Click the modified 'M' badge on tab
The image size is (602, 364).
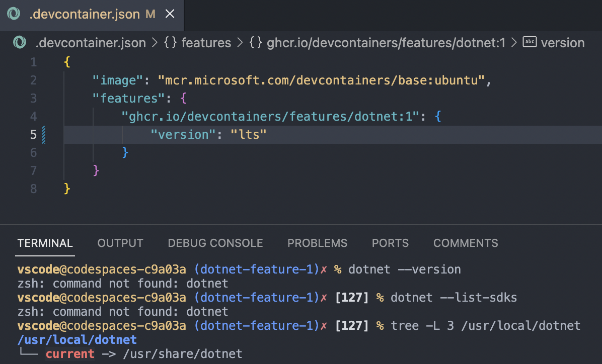tap(150, 14)
